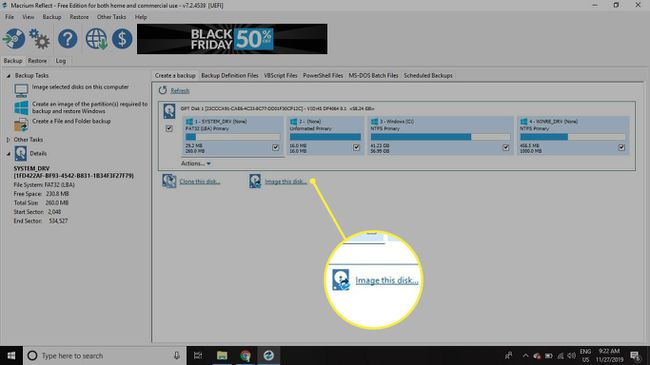This screenshot has width=650, height=365.
Task: Click the File and Folder backup icon
Action: pos(21,124)
